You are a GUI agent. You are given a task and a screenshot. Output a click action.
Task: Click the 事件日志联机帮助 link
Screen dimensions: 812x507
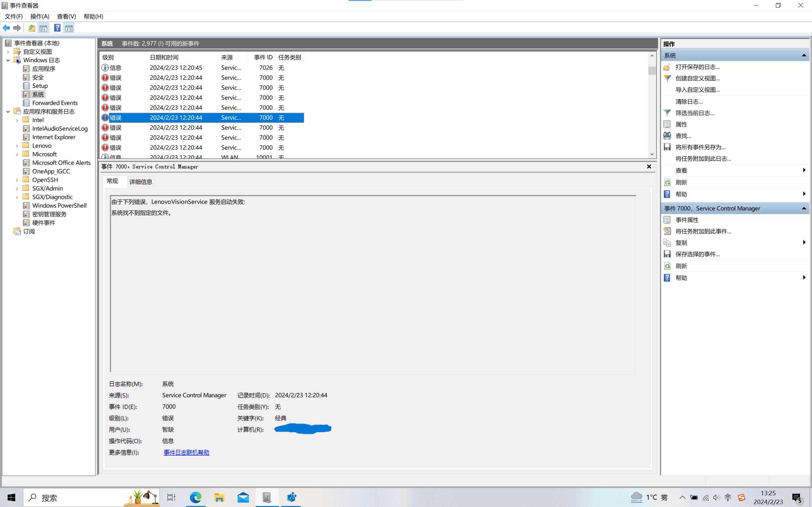click(x=186, y=452)
